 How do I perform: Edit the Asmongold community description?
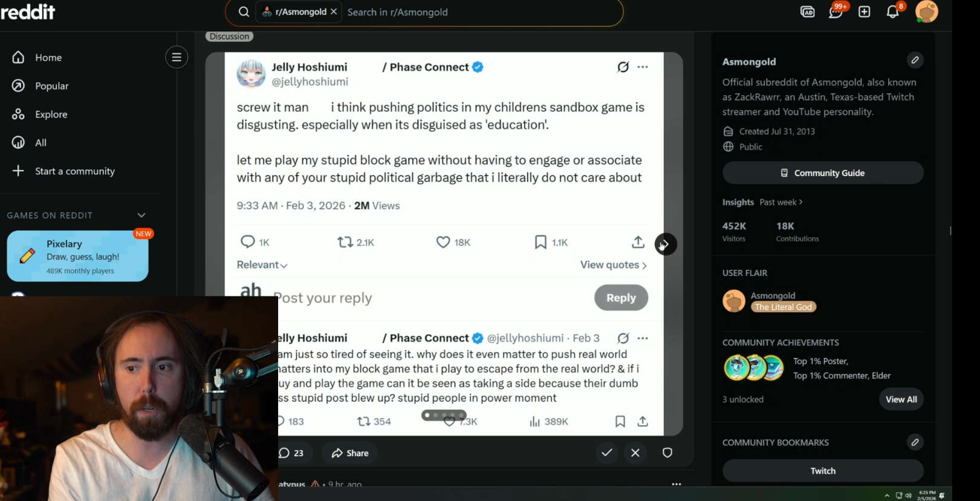(x=915, y=60)
